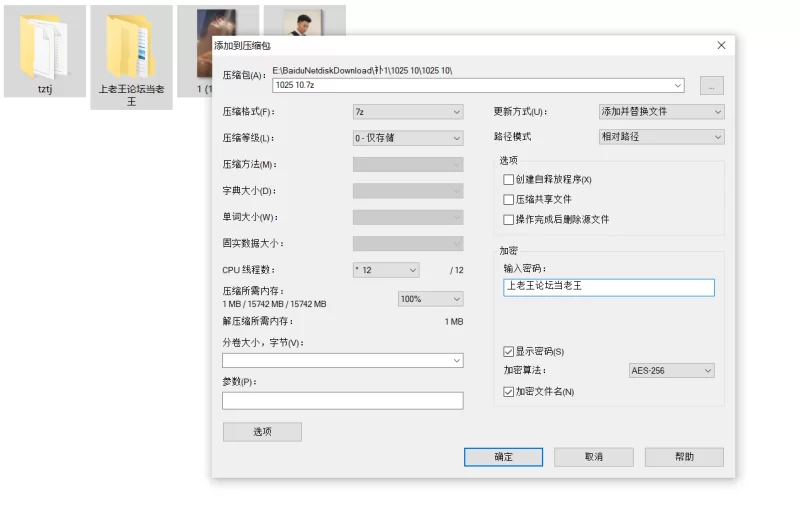Click the 选项 button
Image resolution: width=800 pixels, height=508 pixels.
262,432
